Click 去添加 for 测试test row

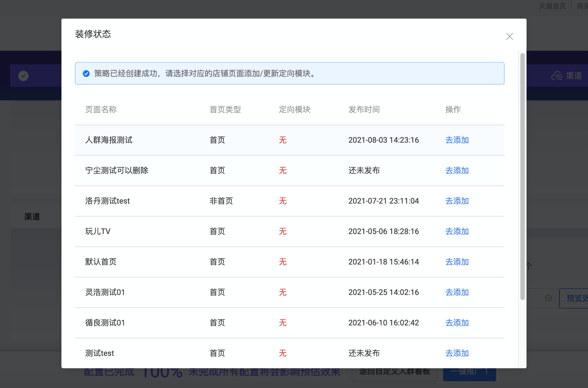click(x=457, y=353)
